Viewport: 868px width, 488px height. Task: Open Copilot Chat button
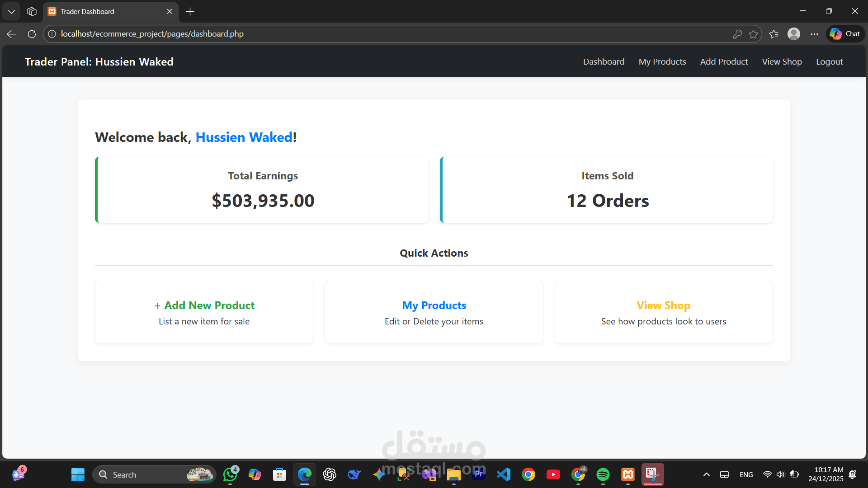click(x=845, y=34)
